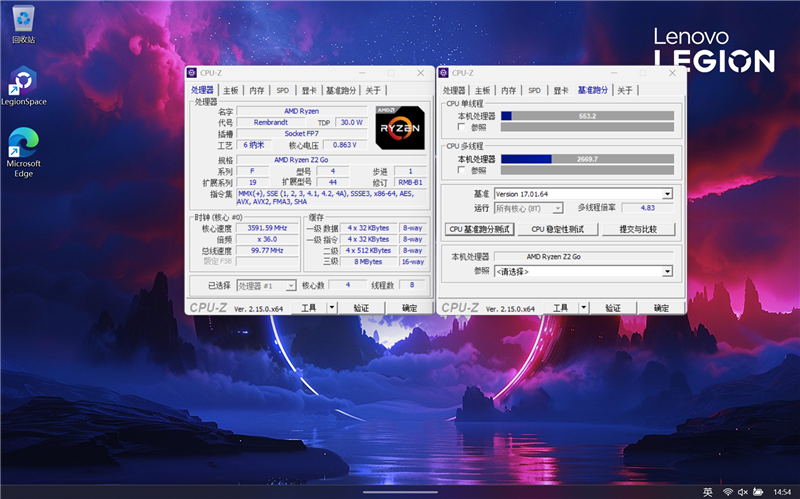Select 处理器 tab in left CPU-Z window
This screenshot has width=800, height=499.
(203, 90)
